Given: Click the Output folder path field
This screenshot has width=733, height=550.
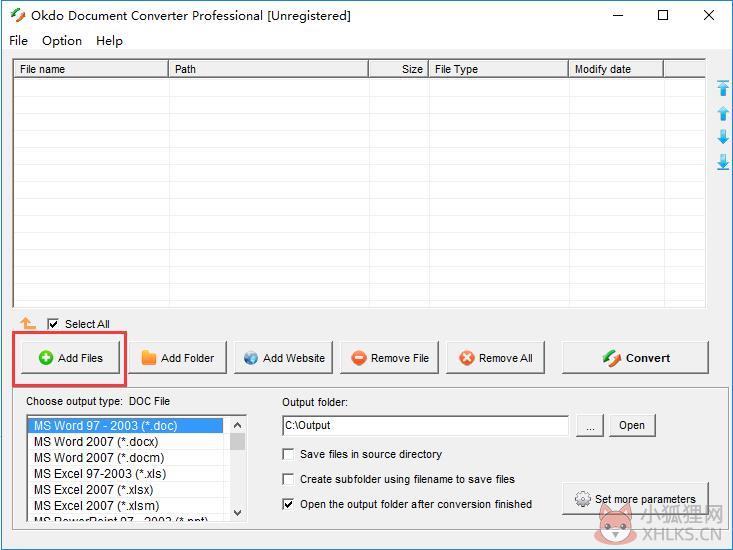Looking at the screenshot, I should click(x=425, y=425).
